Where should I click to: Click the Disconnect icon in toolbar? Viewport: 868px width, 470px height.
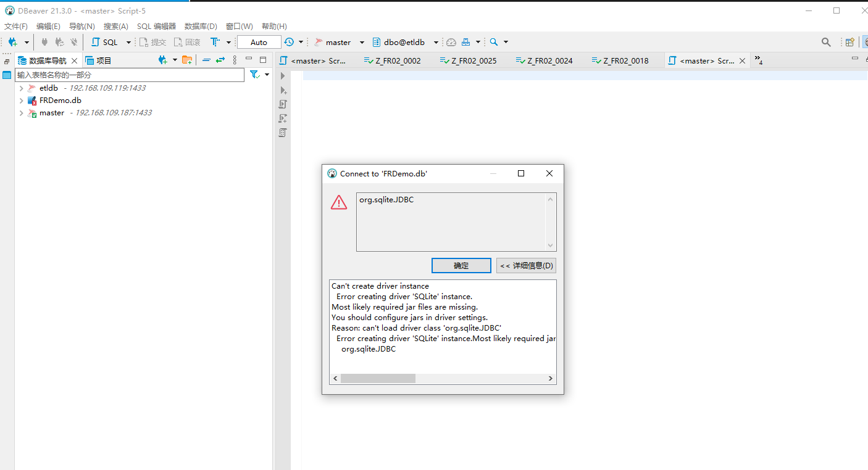tap(74, 42)
